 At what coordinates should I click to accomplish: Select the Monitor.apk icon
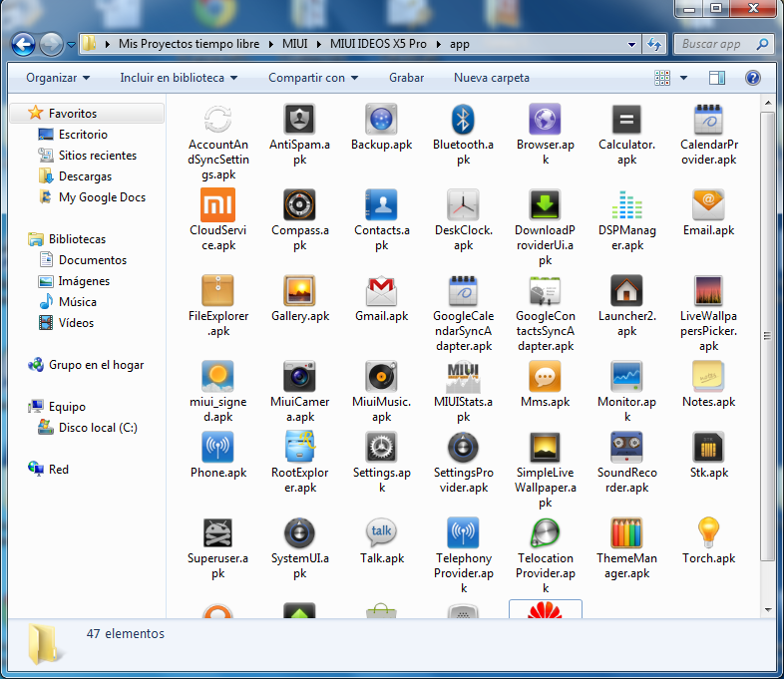point(626,376)
